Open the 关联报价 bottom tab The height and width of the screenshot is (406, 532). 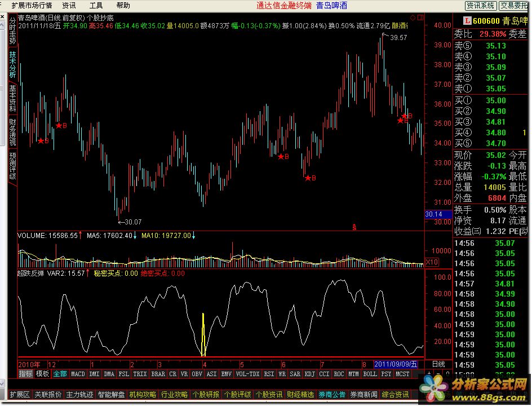pyautogui.click(x=48, y=395)
